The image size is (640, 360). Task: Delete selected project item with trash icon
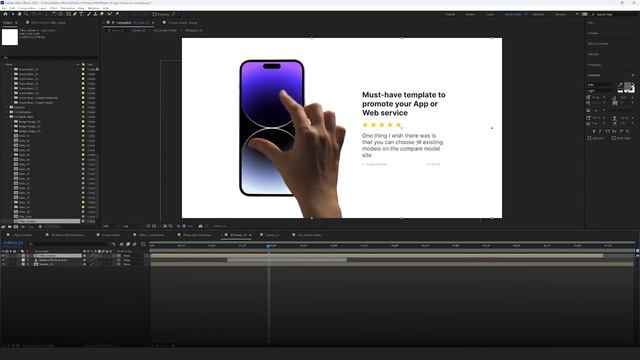pos(40,227)
